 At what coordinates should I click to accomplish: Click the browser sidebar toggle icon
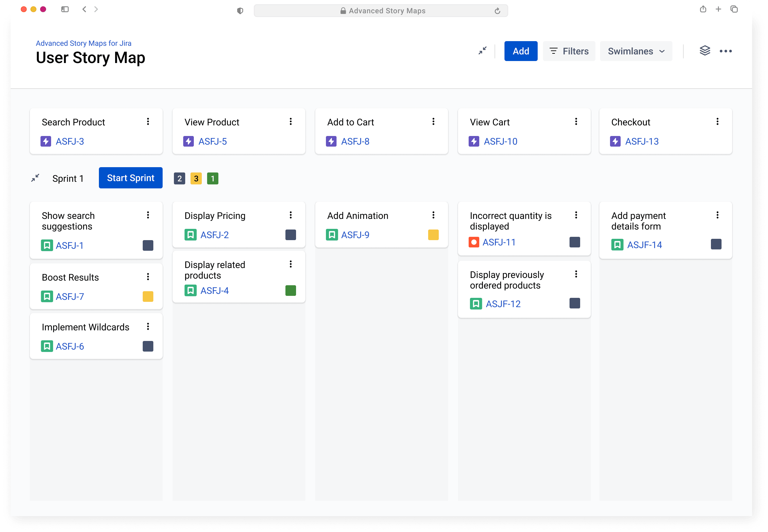[x=65, y=9]
